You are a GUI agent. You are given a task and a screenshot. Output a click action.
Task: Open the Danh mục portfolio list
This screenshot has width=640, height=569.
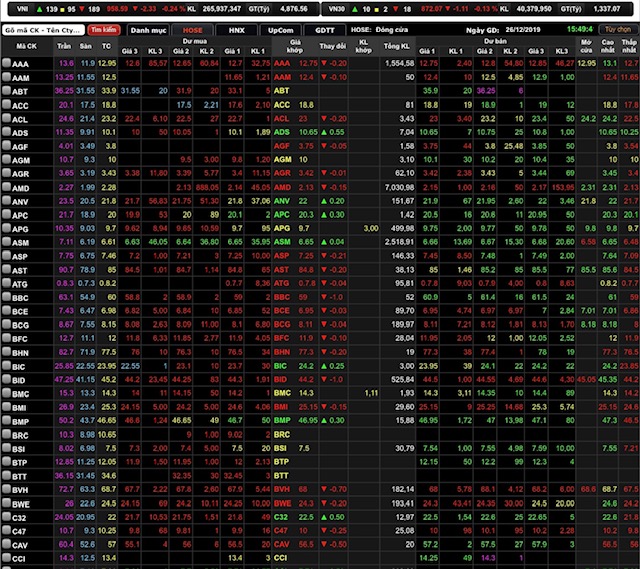(x=148, y=30)
